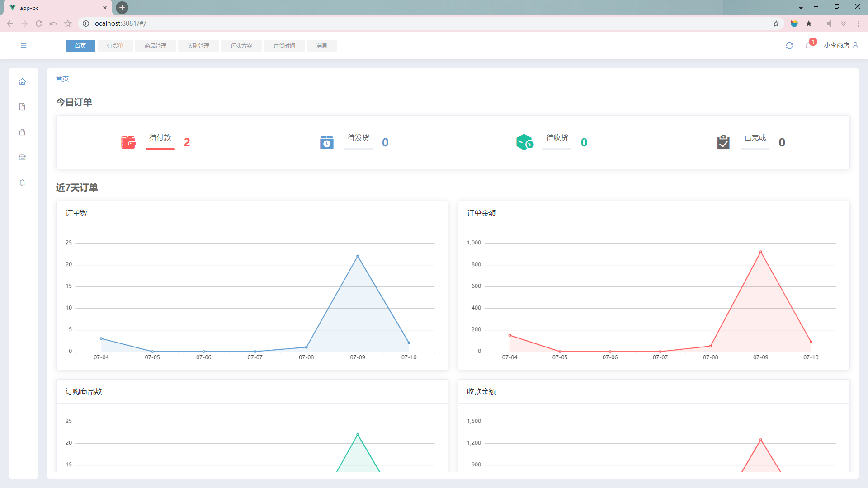Open the 运费方案 tab
868x488 pixels.
point(241,46)
